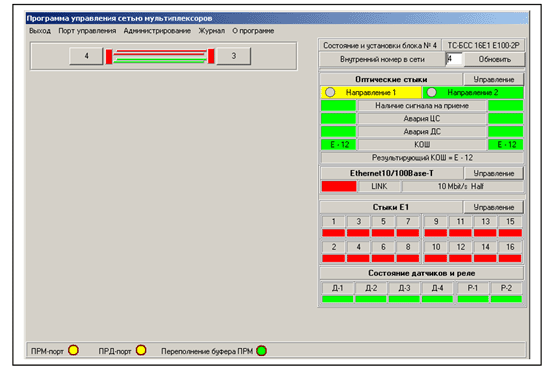Click sensor Д-4 label
Screen dimensions: 560x378
437,288
